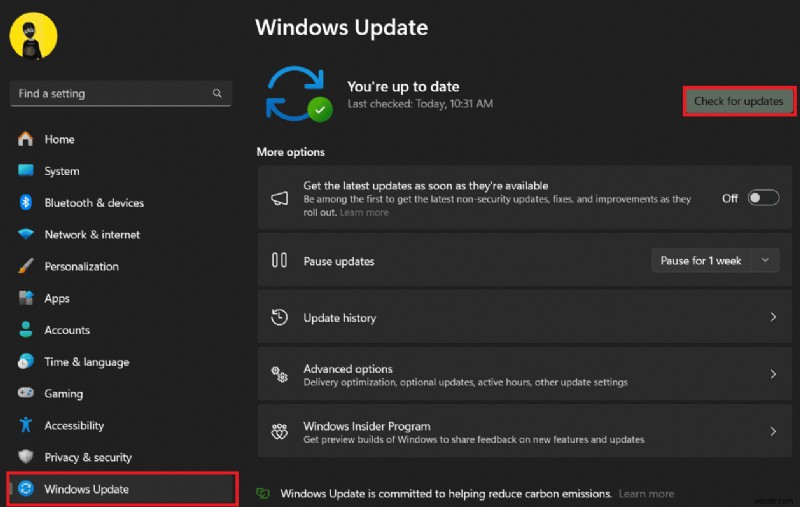Click the Windows Insider Program icon
This screenshot has width=800, height=507.
pos(279,432)
